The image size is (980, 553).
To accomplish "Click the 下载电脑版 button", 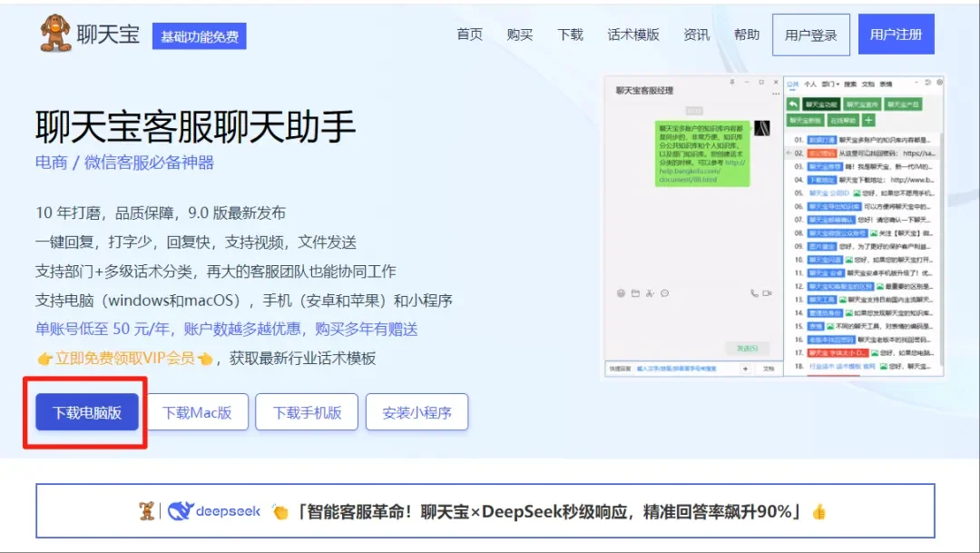I will [x=87, y=412].
